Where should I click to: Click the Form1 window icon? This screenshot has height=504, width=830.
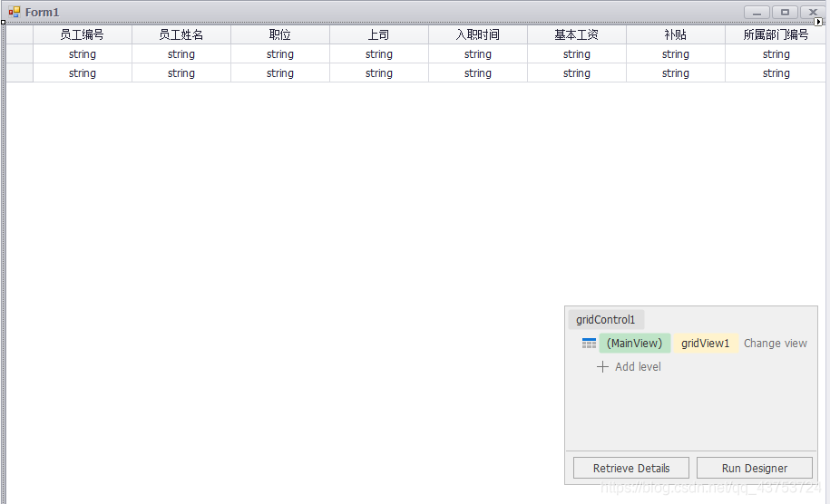(15, 12)
